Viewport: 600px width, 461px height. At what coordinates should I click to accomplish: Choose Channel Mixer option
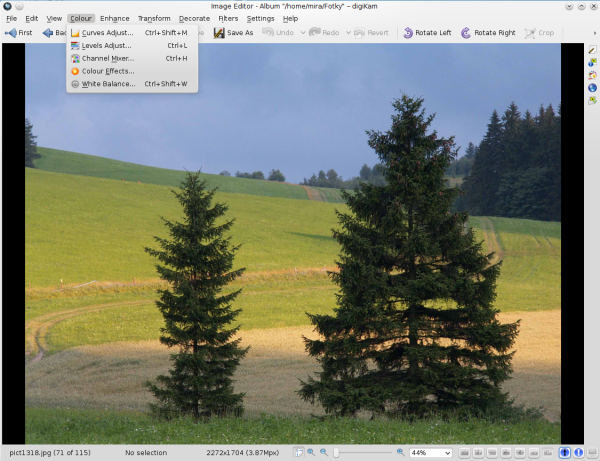(x=107, y=58)
